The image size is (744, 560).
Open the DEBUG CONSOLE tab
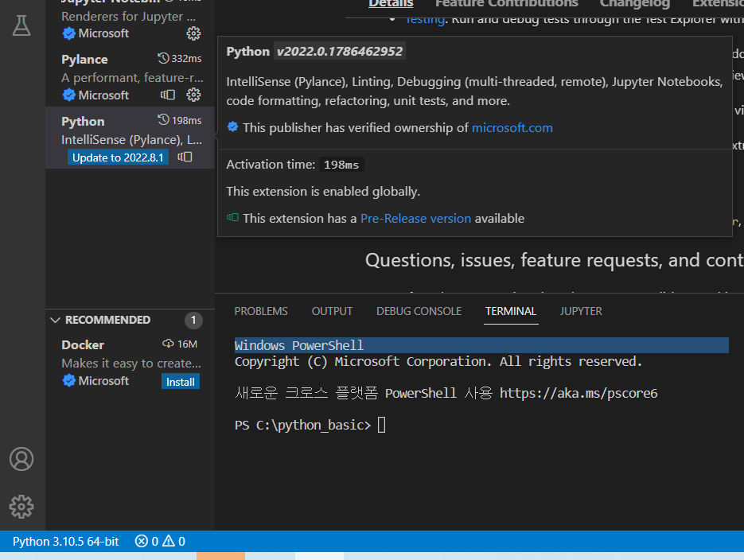click(x=419, y=311)
